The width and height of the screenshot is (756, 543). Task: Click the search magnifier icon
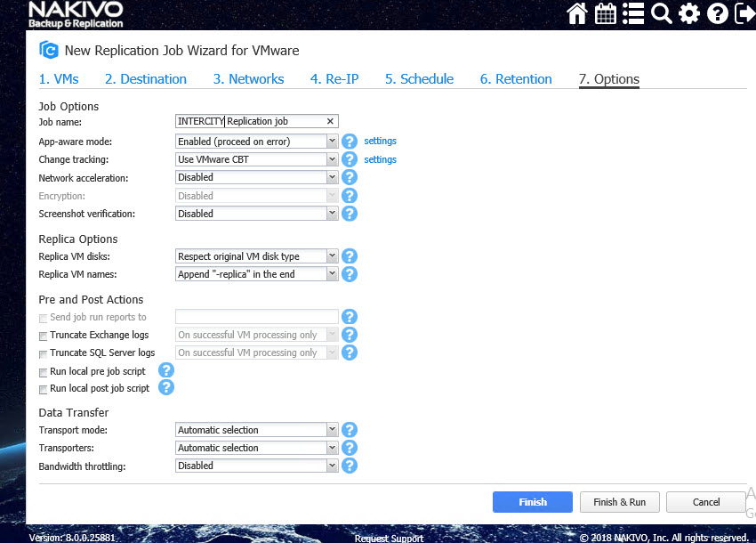(661, 13)
